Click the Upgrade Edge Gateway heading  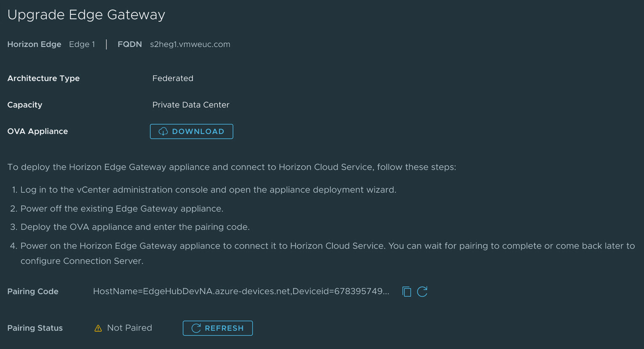click(86, 15)
